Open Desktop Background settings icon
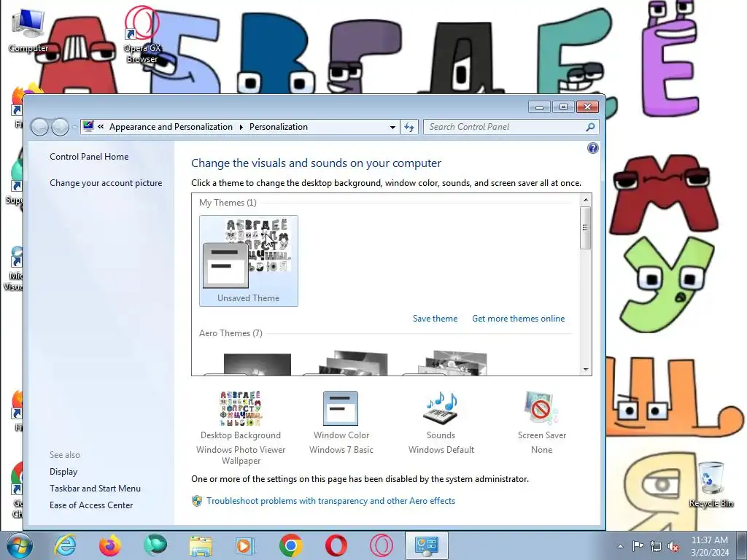The height and width of the screenshot is (560, 747). [241, 408]
